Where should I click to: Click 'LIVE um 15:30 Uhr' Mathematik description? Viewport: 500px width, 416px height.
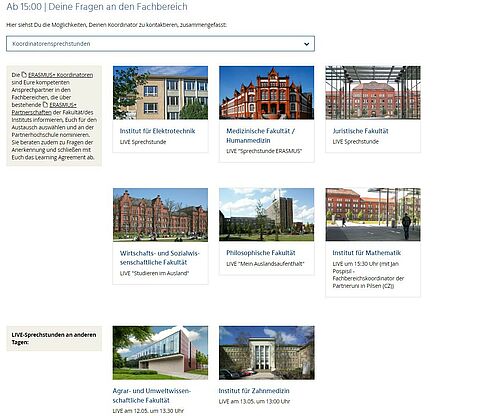tap(368, 275)
